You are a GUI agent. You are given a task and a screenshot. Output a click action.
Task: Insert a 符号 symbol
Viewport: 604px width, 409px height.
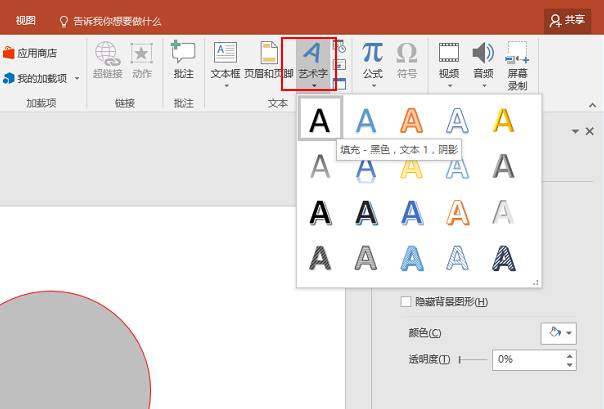click(407, 60)
